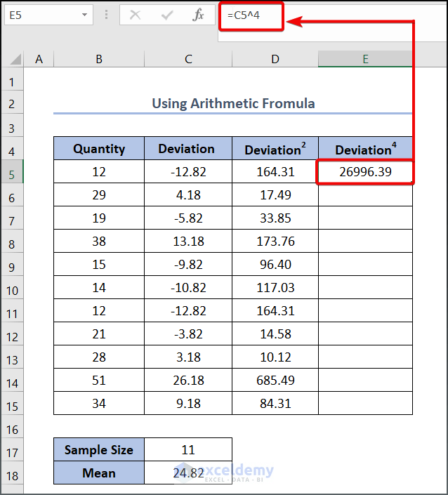Select cell with value 10.12
448x495 pixels.
[x=275, y=357]
